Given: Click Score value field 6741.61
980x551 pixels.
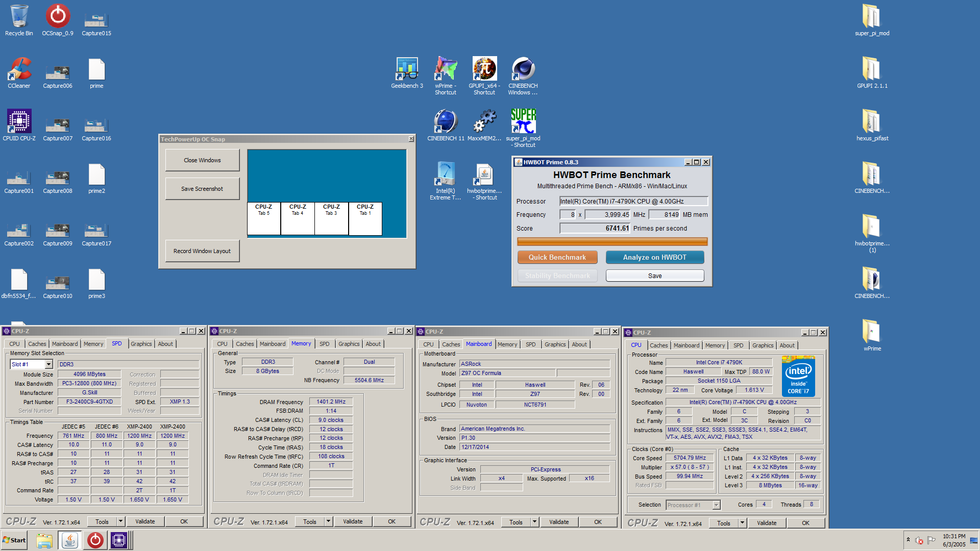Looking at the screenshot, I should 595,229.
